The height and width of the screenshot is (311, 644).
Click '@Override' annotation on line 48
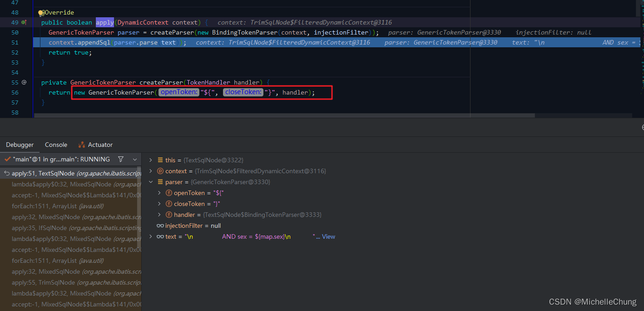click(59, 12)
